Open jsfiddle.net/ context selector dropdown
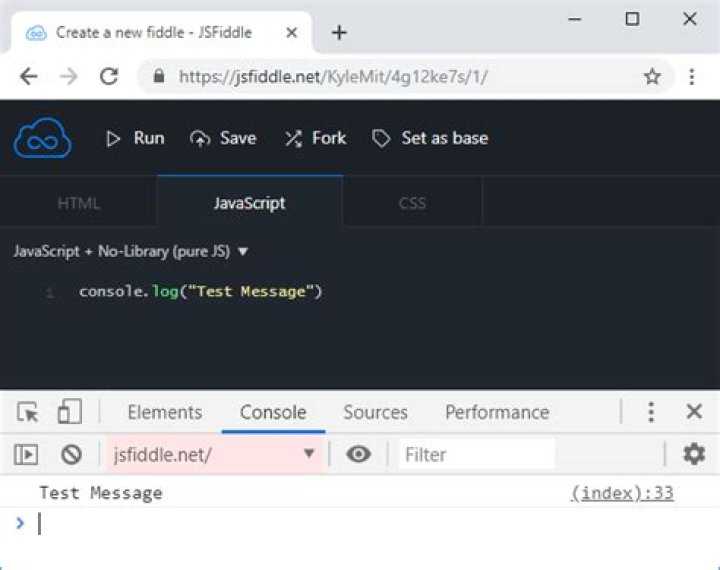Image resolution: width=720 pixels, height=570 pixels. [x=215, y=454]
